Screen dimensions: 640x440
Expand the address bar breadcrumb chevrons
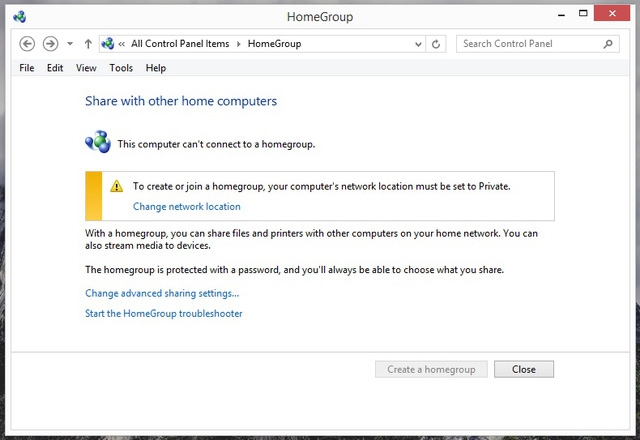tap(122, 44)
